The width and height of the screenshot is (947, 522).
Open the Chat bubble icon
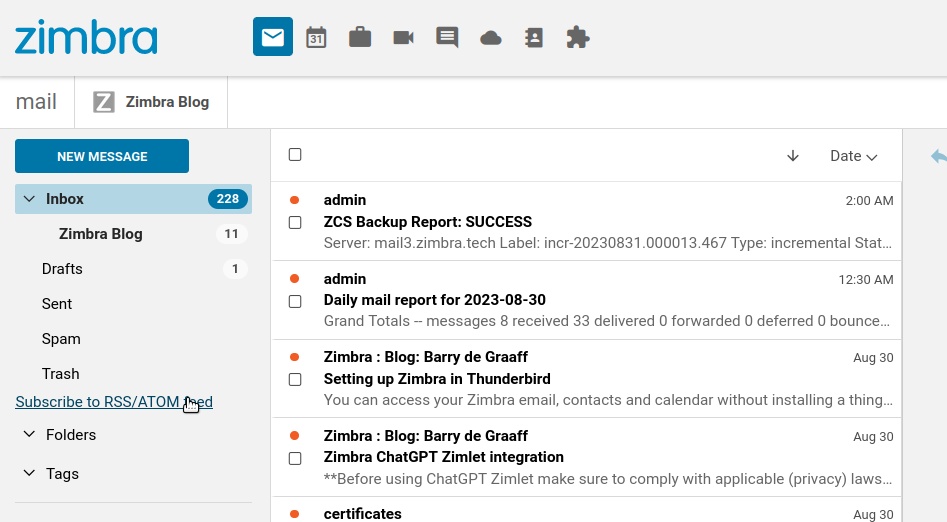coord(447,38)
